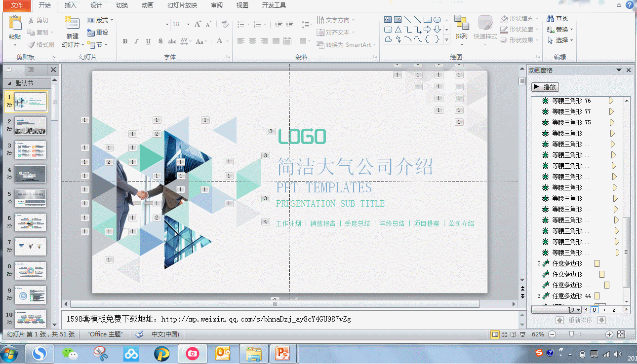The width and height of the screenshot is (637, 364).
Task: Open the Animations (动画) ribbon tab
Action: 147,5
